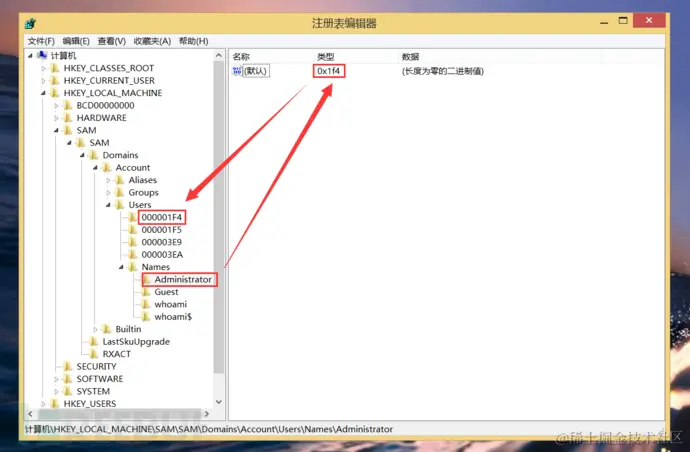Click the 名称 column header

pyautogui.click(x=241, y=57)
